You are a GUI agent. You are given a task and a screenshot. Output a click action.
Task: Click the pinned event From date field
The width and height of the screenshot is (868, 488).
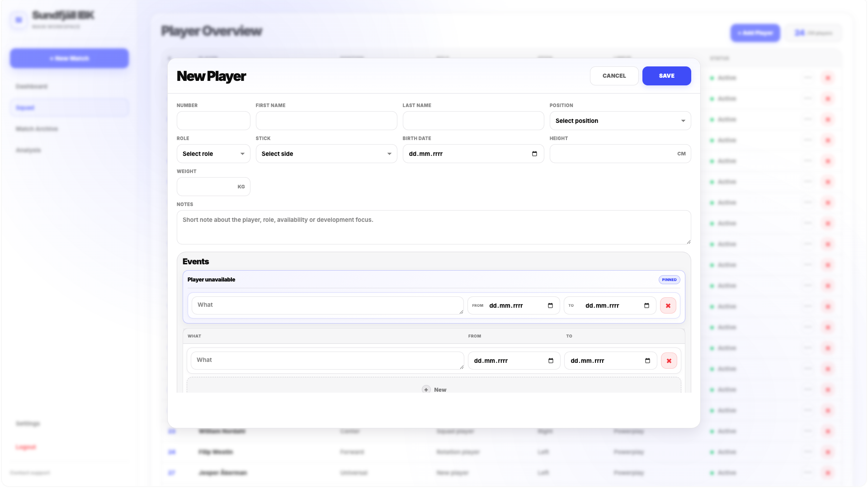tap(514, 305)
